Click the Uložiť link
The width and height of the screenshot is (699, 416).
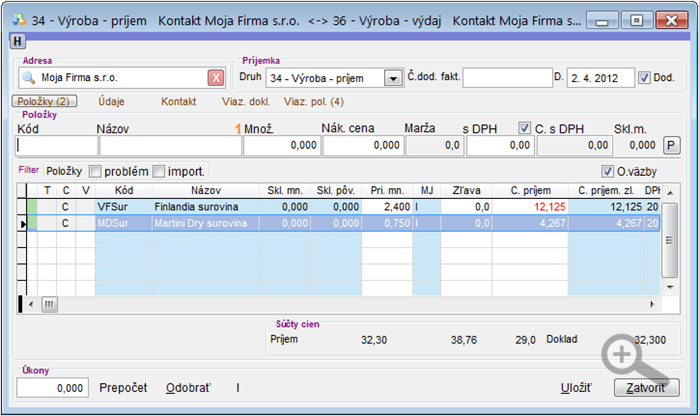tap(576, 388)
